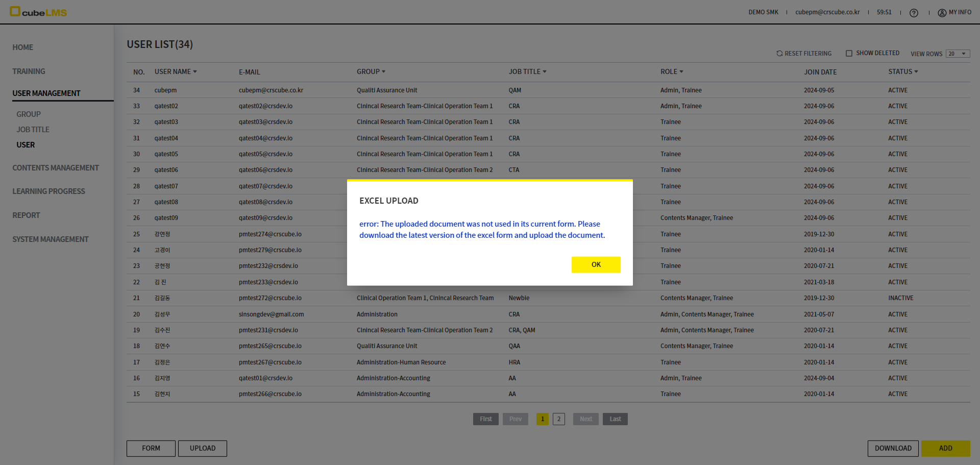
Task: Open the View Rows dropdown
Action: tap(958, 54)
